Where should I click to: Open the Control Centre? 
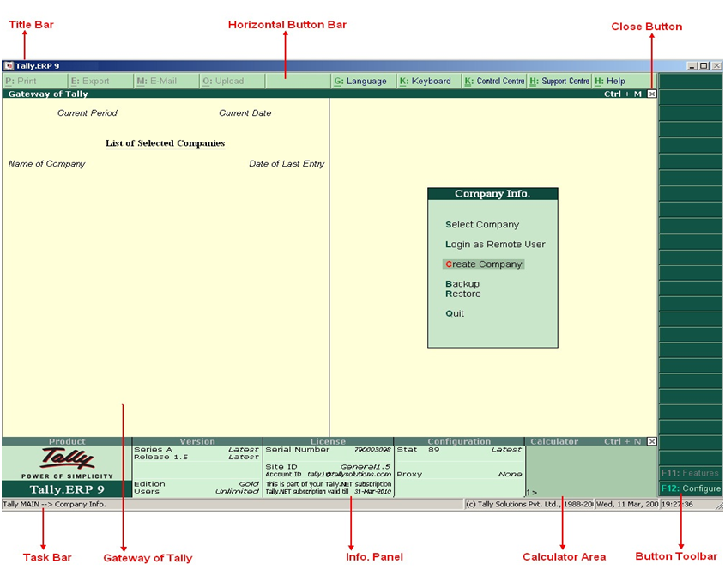(x=493, y=81)
